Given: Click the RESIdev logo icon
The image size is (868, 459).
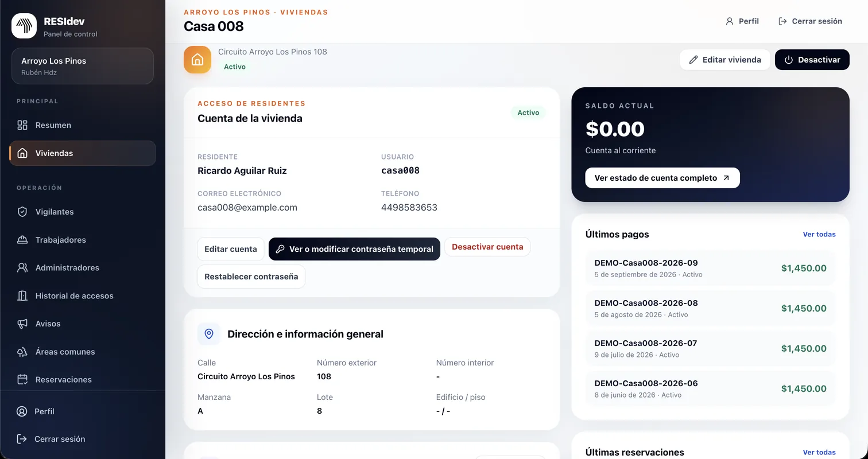Looking at the screenshot, I should [x=24, y=26].
